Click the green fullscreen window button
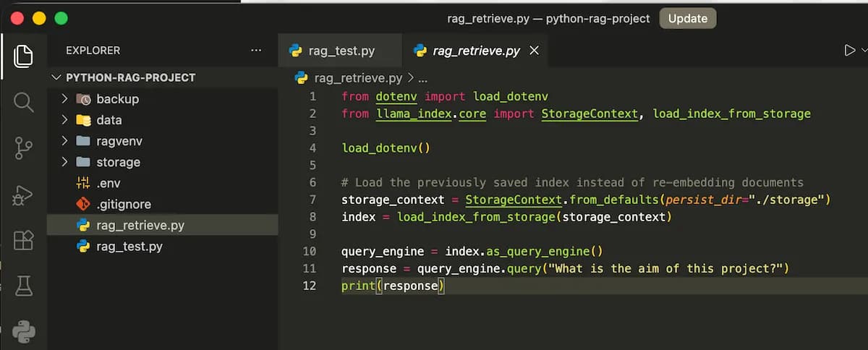The height and width of the screenshot is (350, 868). pyautogui.click(x=61, y=19)
